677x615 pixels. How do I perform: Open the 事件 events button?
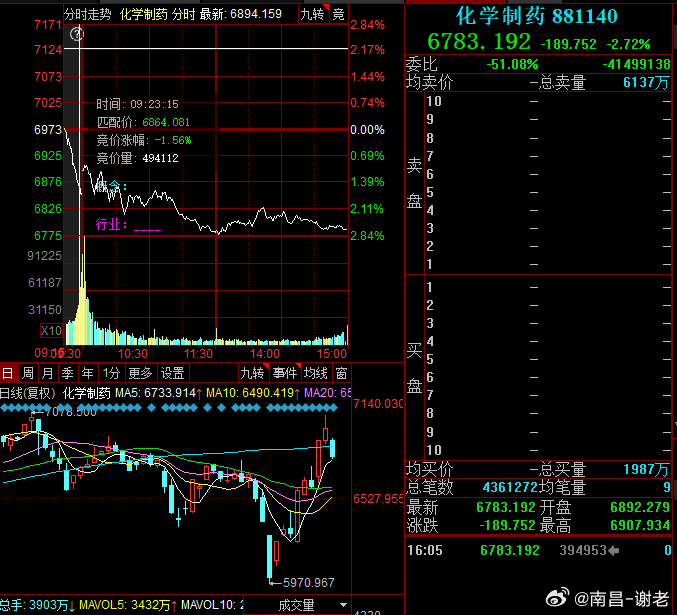point(285,373)
